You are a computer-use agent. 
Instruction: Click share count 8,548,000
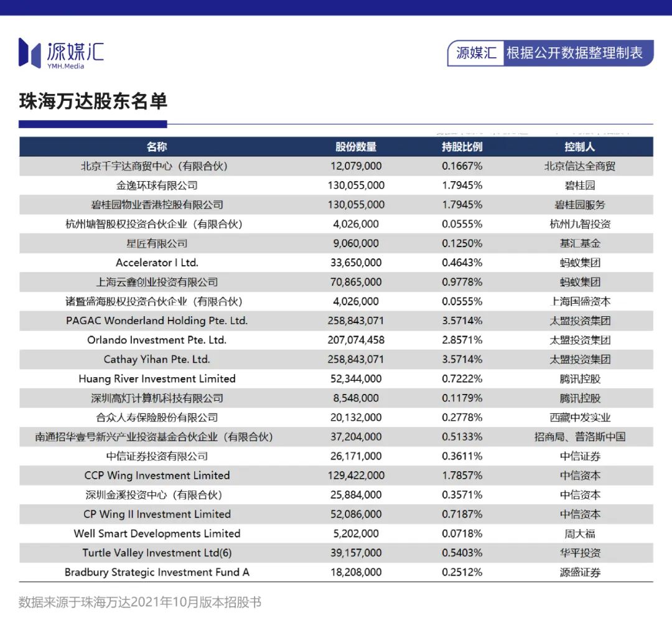click(356, 398)
